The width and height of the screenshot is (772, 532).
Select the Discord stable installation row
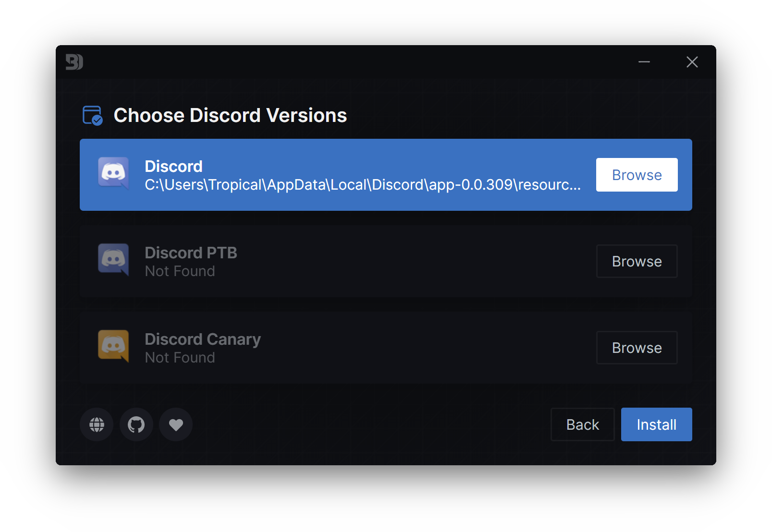(x=336, y=174)
